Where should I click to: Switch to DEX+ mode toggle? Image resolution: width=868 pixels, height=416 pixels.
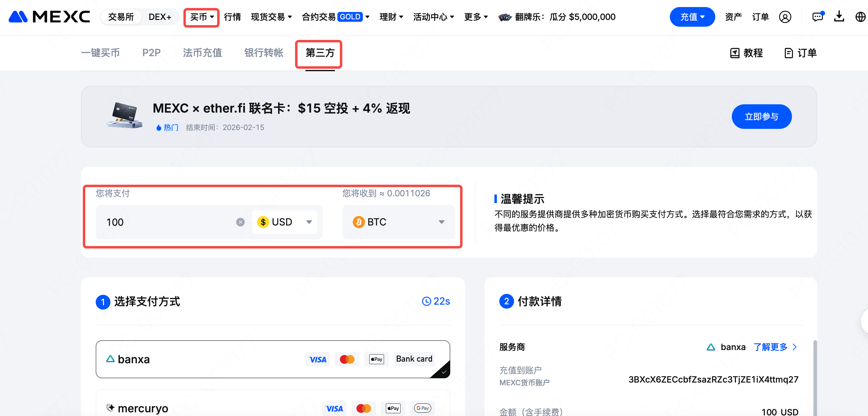click(x=160, y=17)
